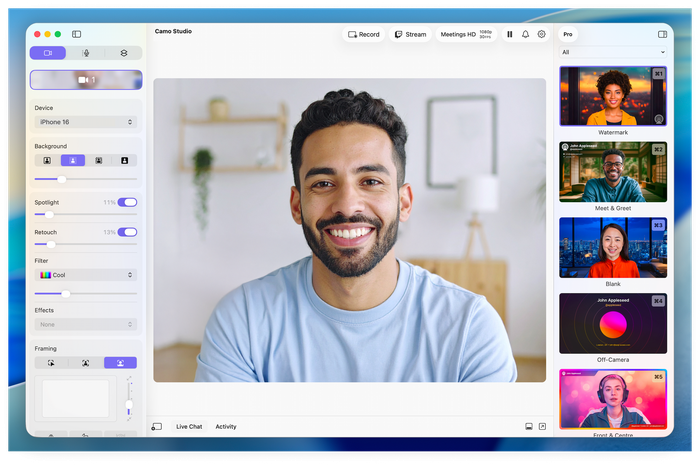Adjust the Background intensity slider

86,179
